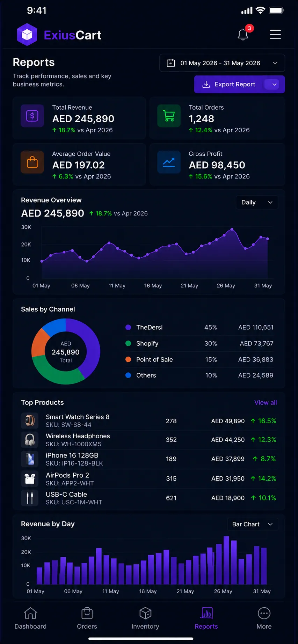
Task: Click the USB-C Cable quantity 621
Action: [x=171, y=498]
